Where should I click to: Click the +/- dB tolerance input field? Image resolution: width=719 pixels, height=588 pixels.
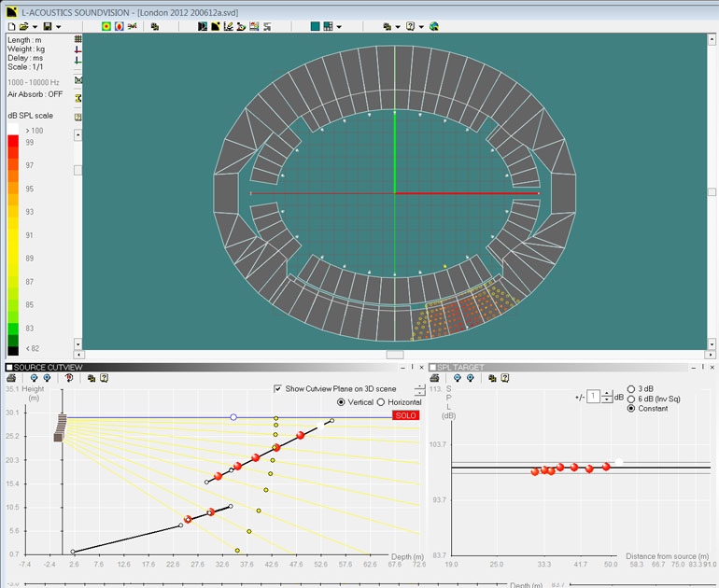(x=593, y=396)
